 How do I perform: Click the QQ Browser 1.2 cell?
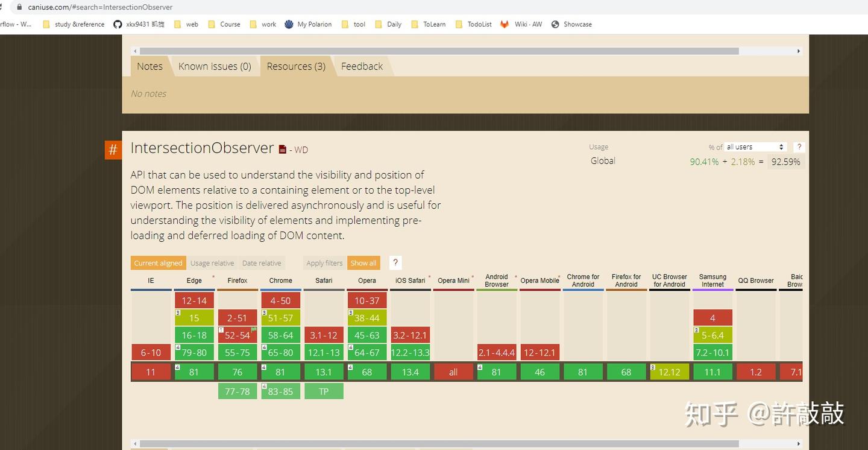pyautogui.click(x=756, y=372)
